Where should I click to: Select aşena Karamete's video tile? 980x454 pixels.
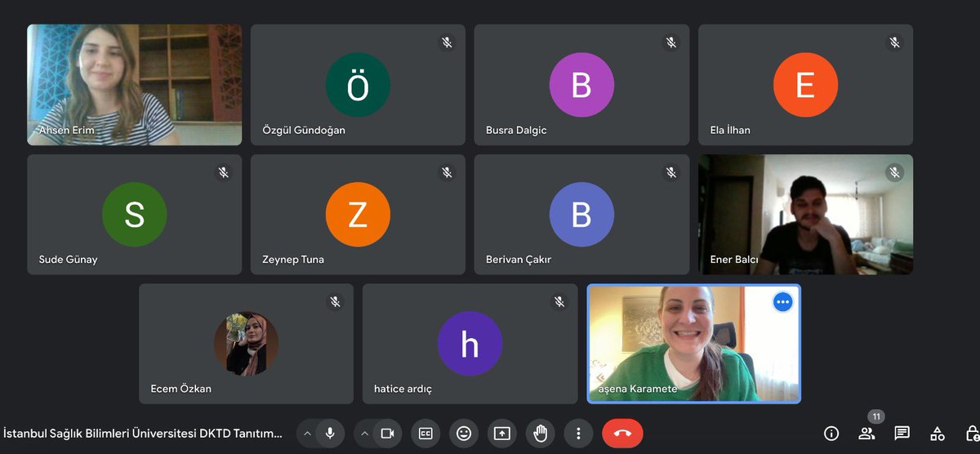click(x=694, y=344)
